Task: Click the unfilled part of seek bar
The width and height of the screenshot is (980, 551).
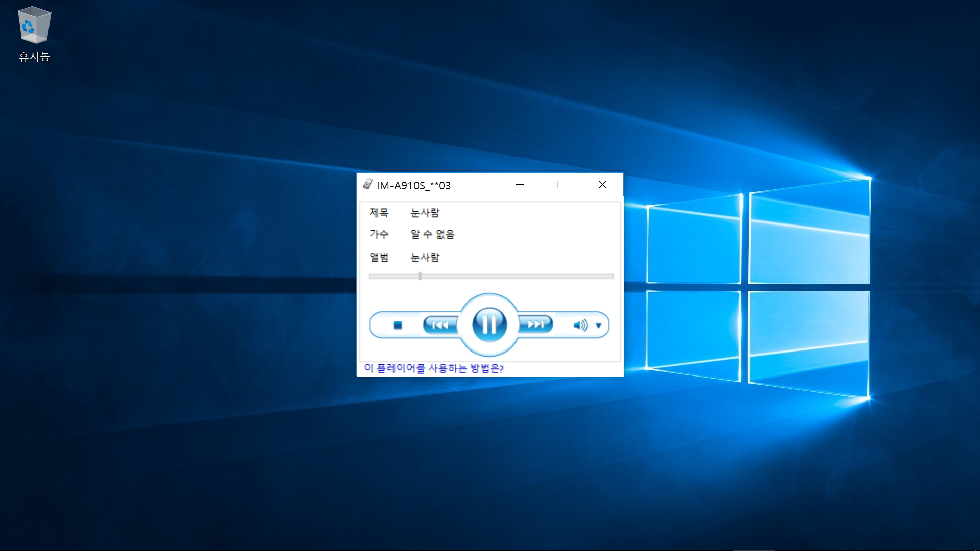Action: point(516,276)
